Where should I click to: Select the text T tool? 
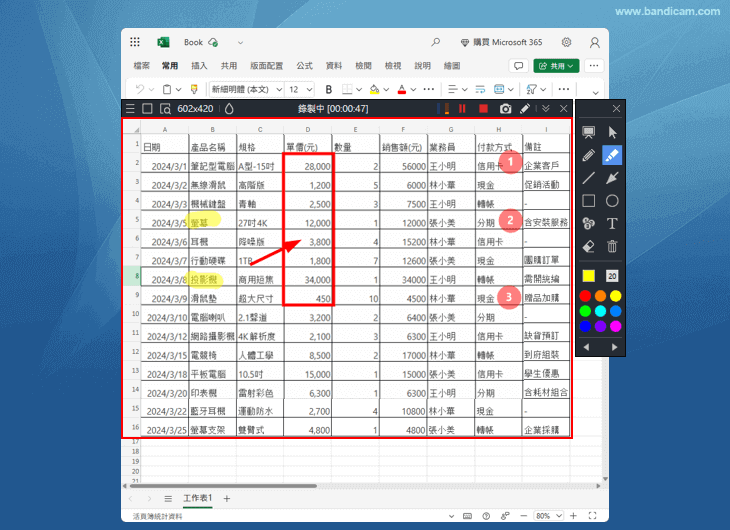[612, 224]
